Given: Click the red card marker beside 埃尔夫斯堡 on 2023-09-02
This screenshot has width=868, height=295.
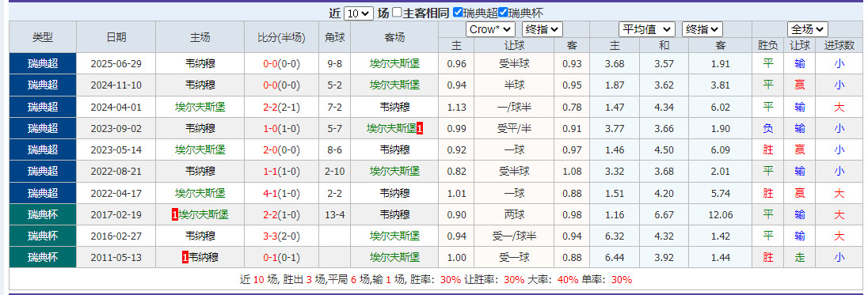Looking at the screenshot, I should click(421, 128).
